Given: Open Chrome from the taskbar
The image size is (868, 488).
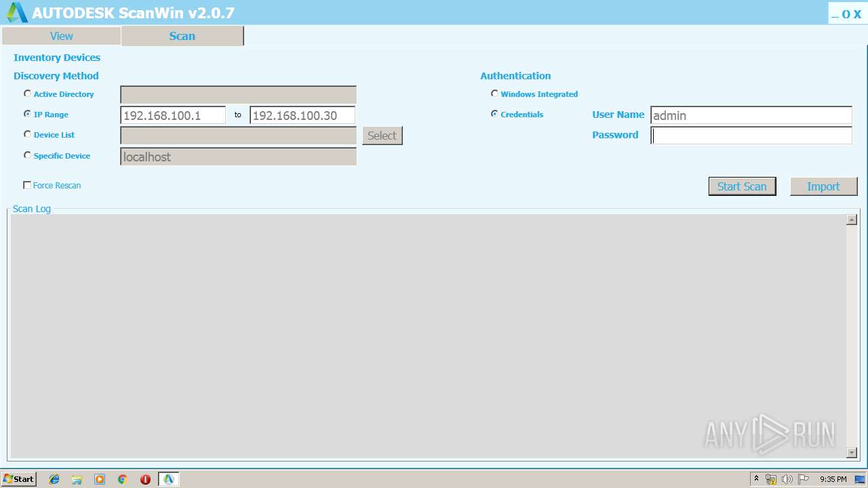Looking at the screenshot, I should pyautogui.click(x=123, y=479).
